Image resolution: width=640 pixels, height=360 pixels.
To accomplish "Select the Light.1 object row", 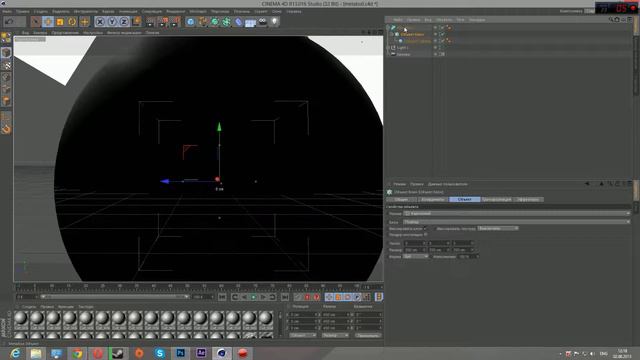I will (402, 47).
